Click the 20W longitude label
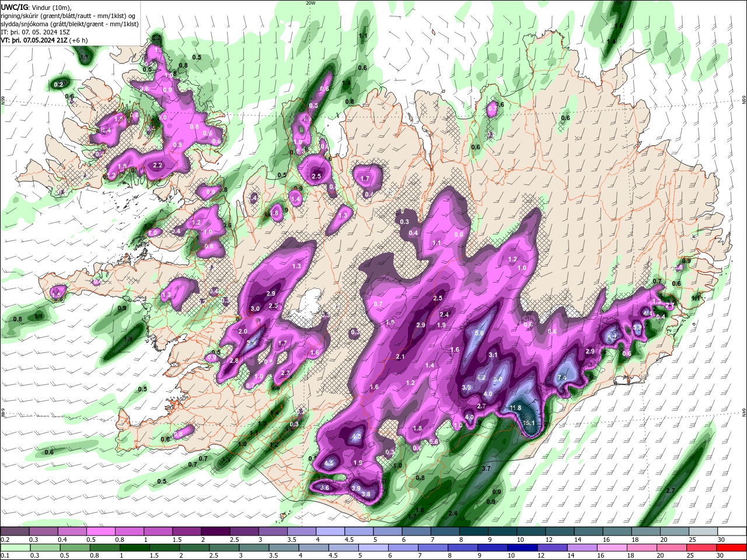Viewport: 747px width, 560px height. (310, 3)
